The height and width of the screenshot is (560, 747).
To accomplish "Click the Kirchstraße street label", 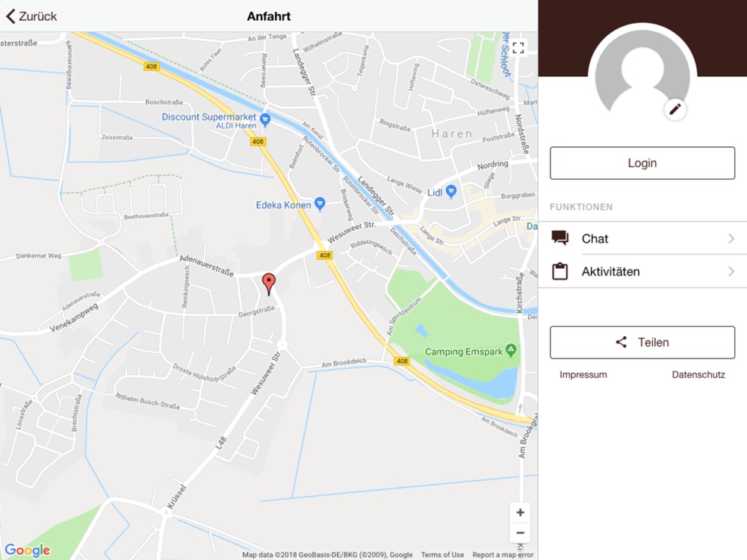I will coord(518,293).
